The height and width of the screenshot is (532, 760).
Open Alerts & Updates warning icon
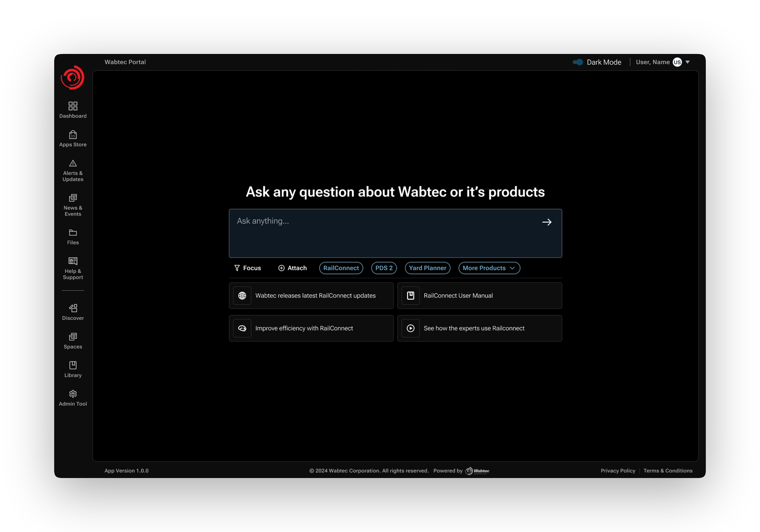[x=73, y=163]
